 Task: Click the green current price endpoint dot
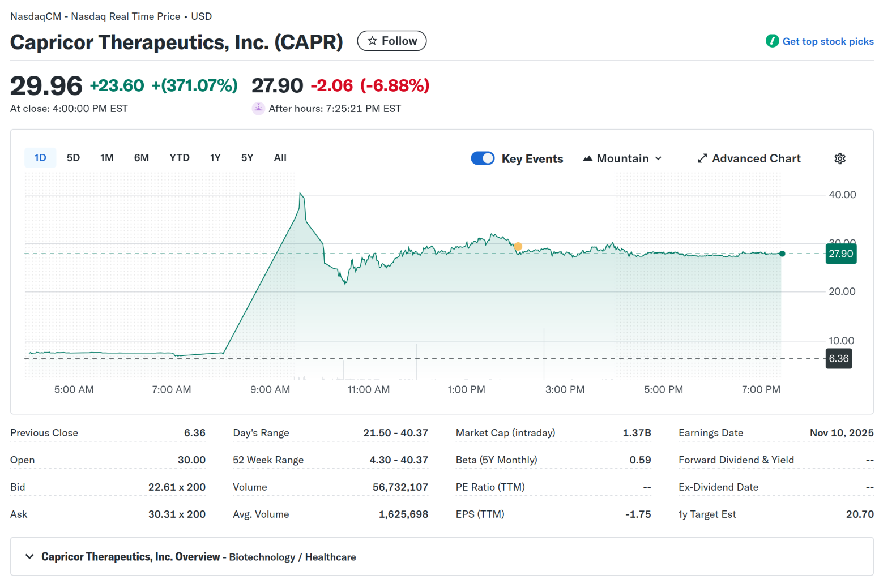pos(782,254)
